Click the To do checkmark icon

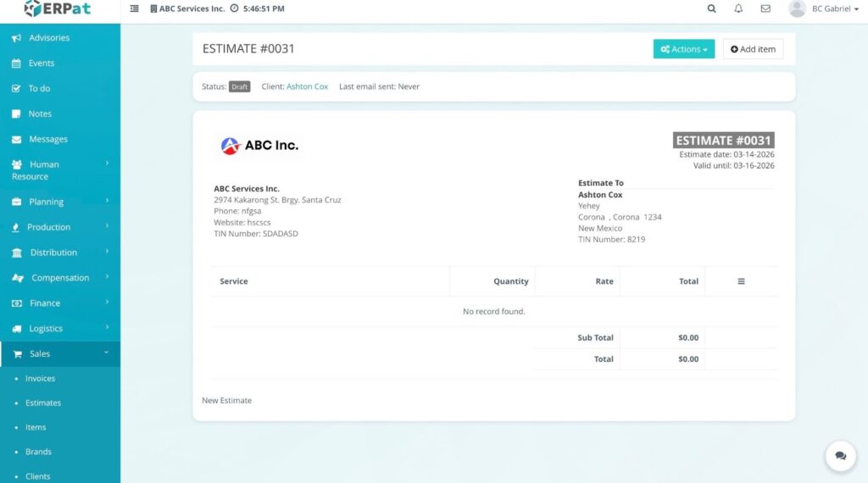tap(17, 88)
